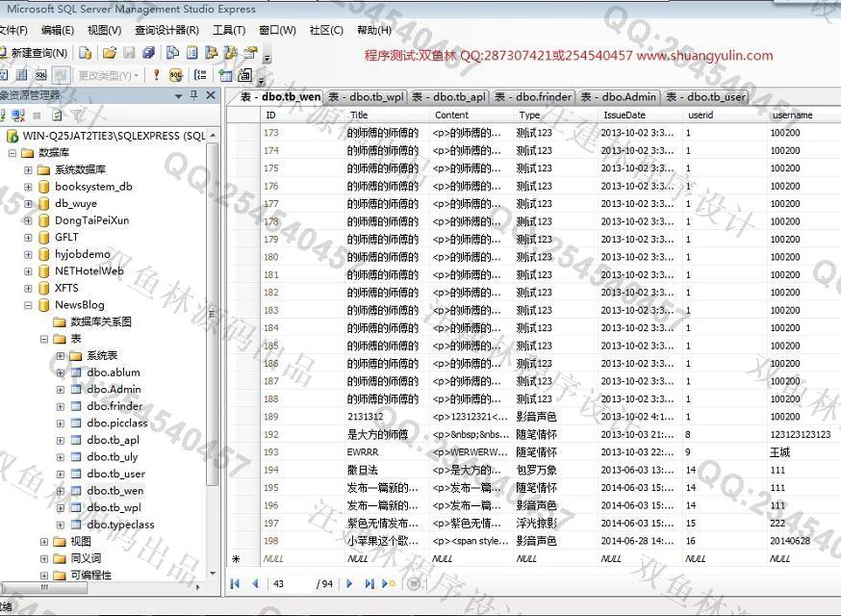Expand the booksystem_db database node
Image resolution: width=841 pixels, height=616 pixels.
28,187
